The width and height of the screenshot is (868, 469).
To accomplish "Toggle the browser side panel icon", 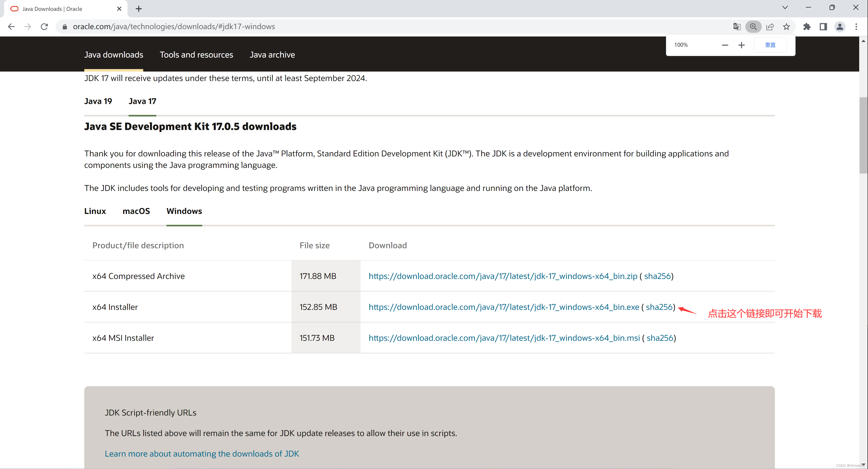I will (x=823, y=27).
